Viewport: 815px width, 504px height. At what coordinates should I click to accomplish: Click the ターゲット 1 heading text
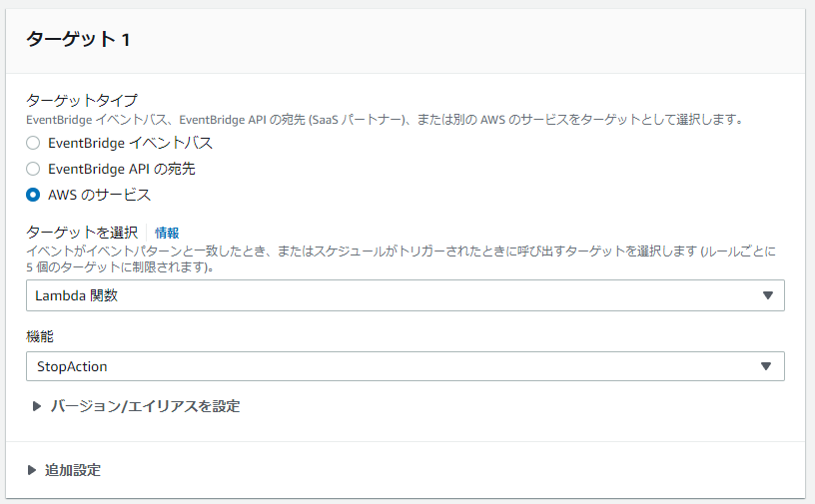78,40
